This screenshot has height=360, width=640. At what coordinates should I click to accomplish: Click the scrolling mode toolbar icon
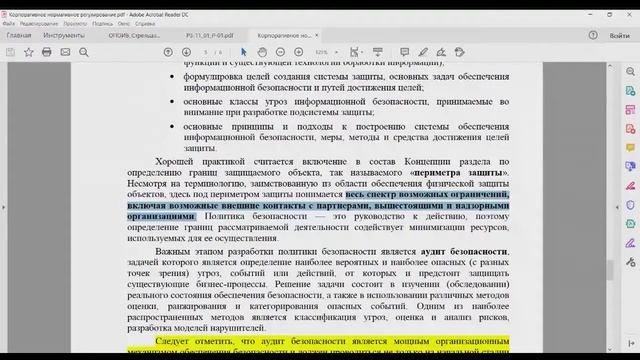point(378,52)
